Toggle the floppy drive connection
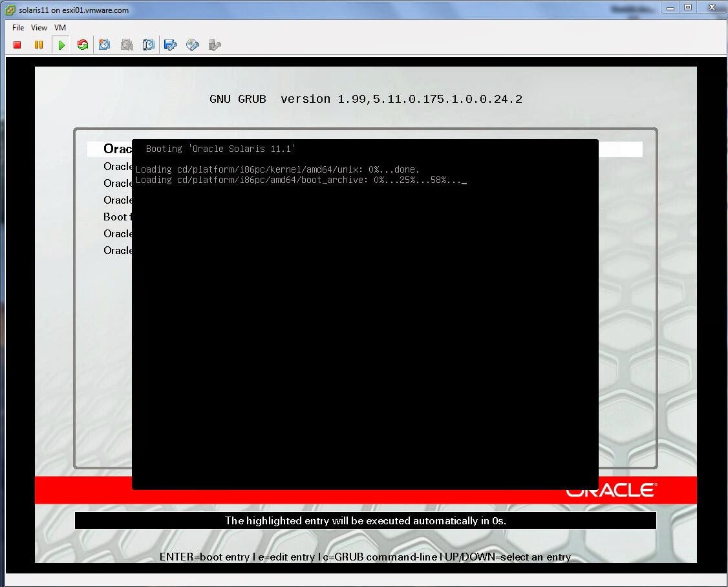Screen dimensions: 728x587 (x=170, y=45)
